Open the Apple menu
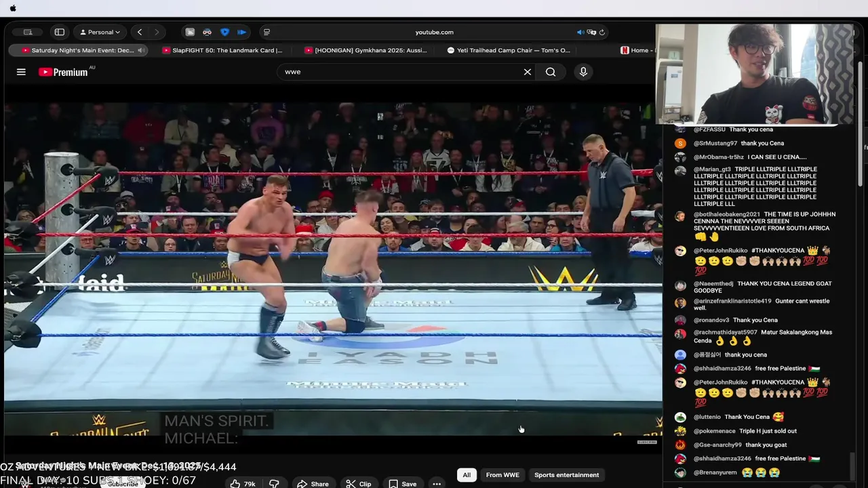Image resolution: width=868 pixels, height=488 pixels. [x=13, y=8]
